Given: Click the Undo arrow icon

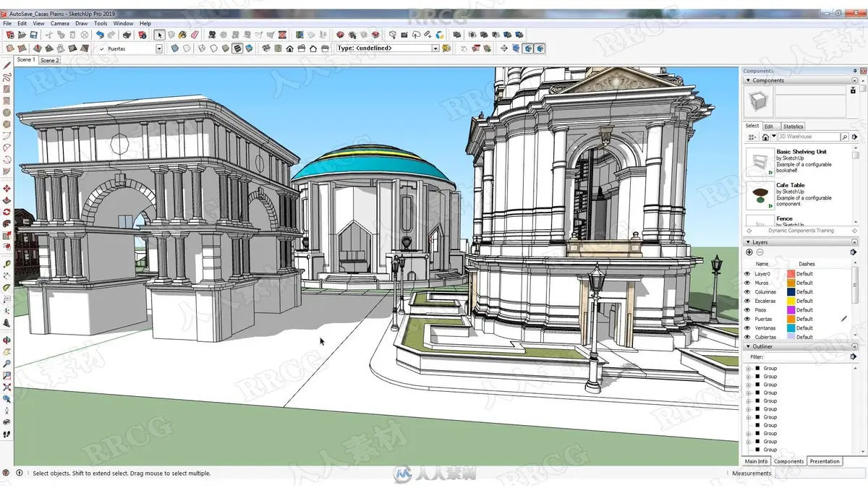Looking at the screenshot, I should click(x=100, y=34).
